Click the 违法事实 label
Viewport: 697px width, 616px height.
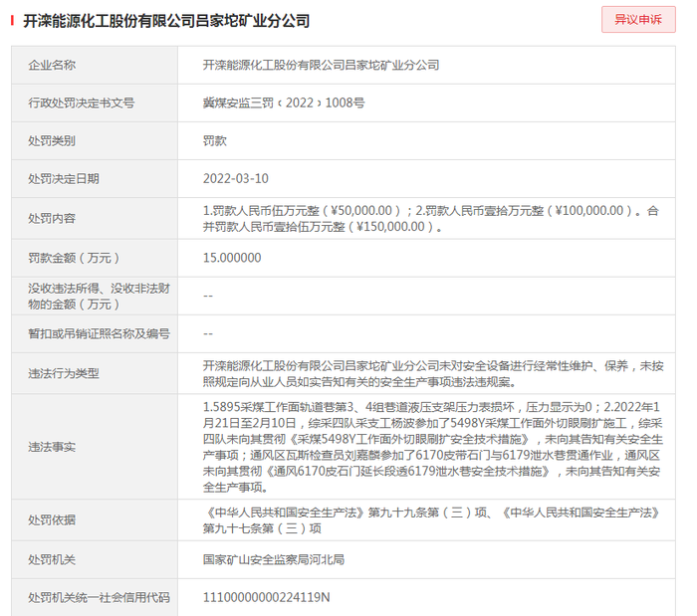tap(52, 447)
